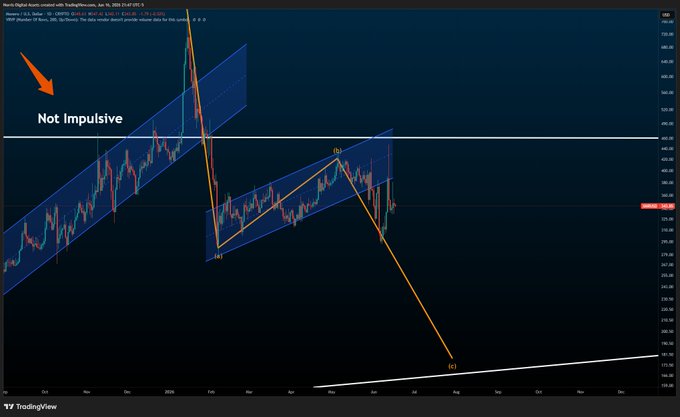Click the Jul label on the time axis
680x417 pixels.
pyautogui.click(x=414, y=392)
